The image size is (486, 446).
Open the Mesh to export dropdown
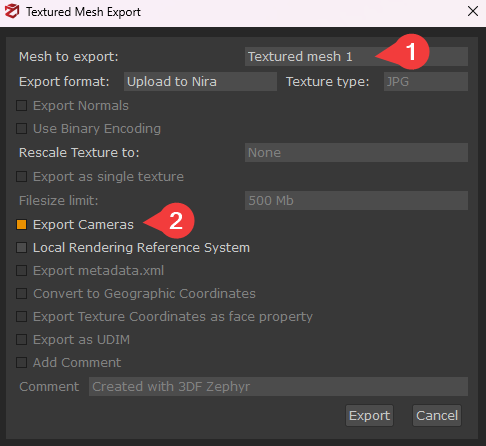356,56
